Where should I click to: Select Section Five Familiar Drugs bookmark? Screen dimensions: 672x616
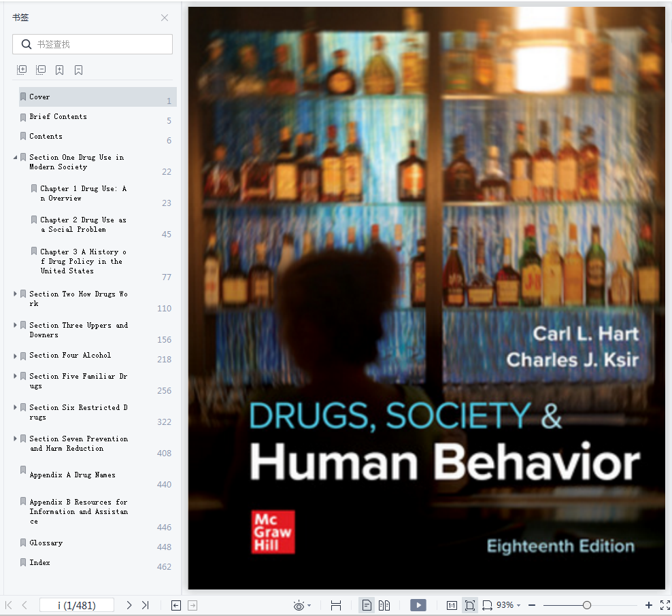[x=78, y=381]
